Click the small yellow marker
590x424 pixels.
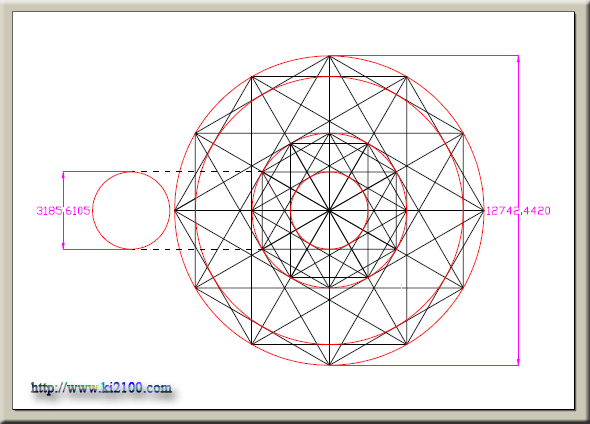[401, 287]
